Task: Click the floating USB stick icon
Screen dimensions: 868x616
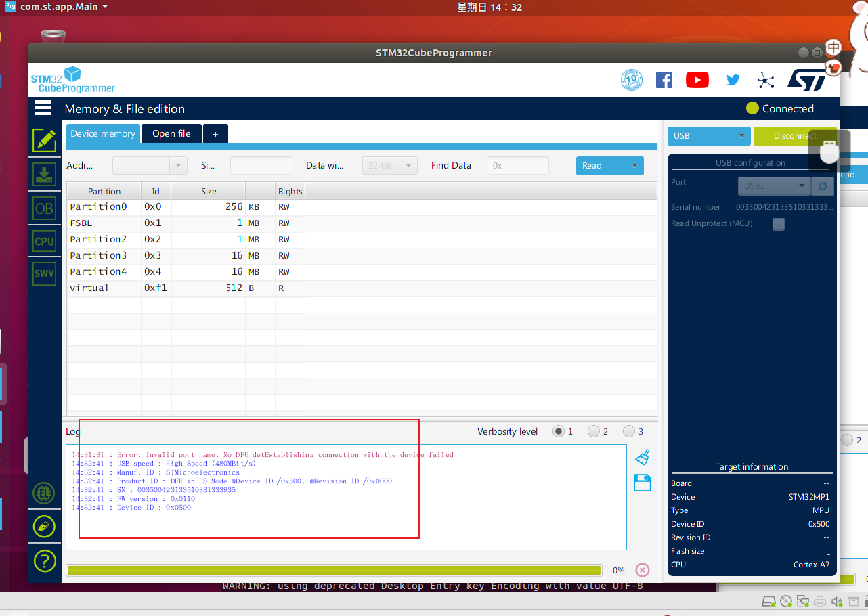Action: pos(829,150)
